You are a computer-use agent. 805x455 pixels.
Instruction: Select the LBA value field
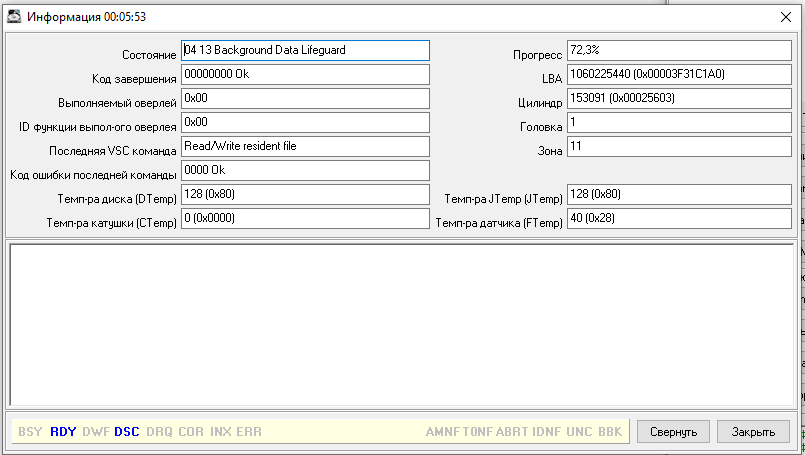pyautogui.click(x=678, y=74)
